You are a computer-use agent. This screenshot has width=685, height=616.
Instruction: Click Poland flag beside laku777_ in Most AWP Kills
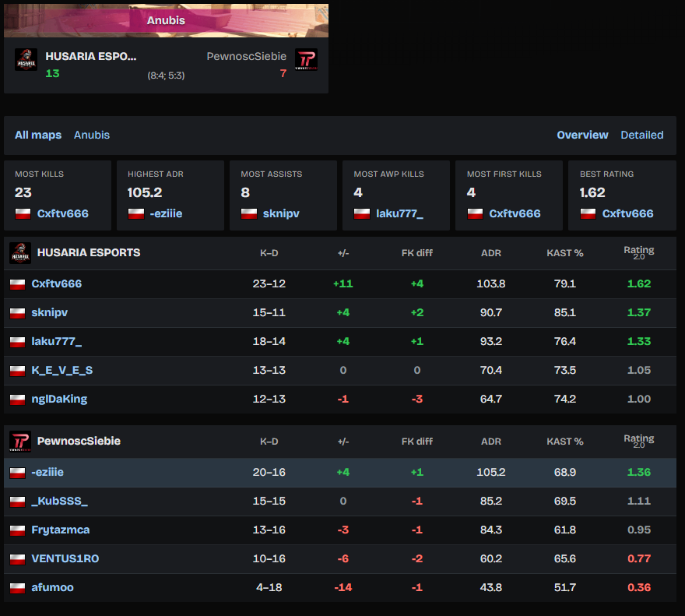362,214
